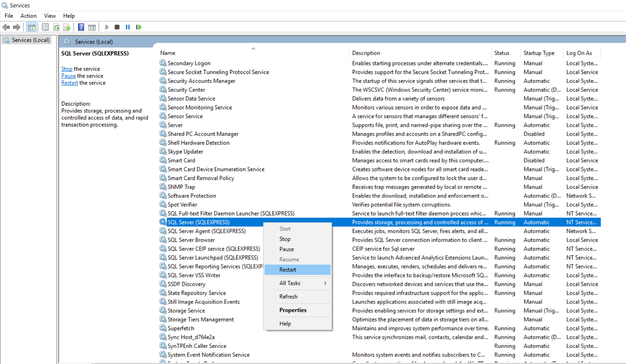Click gear icon beside Skype Updater

tap(163, 151)
